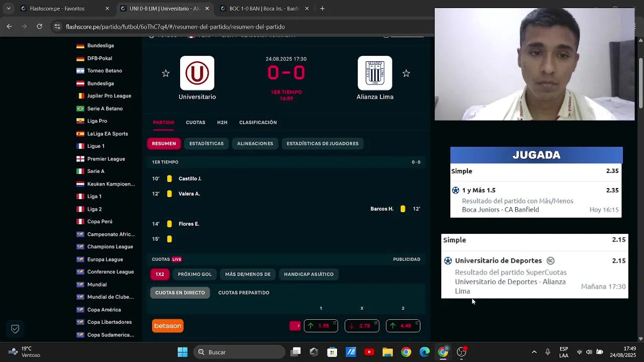Image resolution: width=644 pixels, height=362 pixels.
Task: Reload the Flashscore page
Action: click(39, 27)
